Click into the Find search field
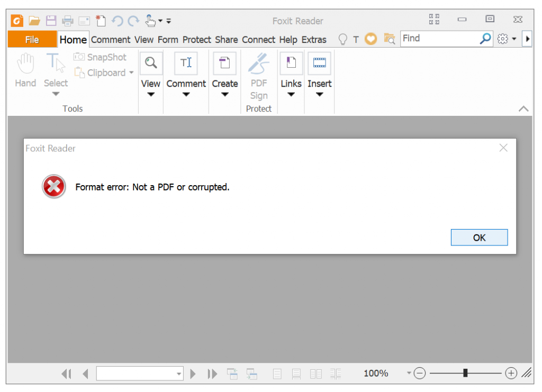 pos(440,39)
